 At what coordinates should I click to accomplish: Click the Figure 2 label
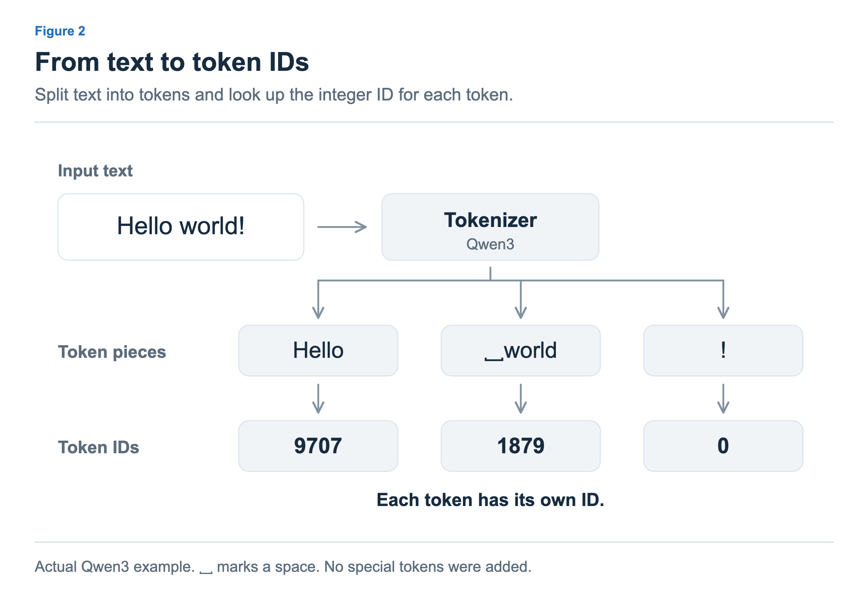tap(60, 31)
